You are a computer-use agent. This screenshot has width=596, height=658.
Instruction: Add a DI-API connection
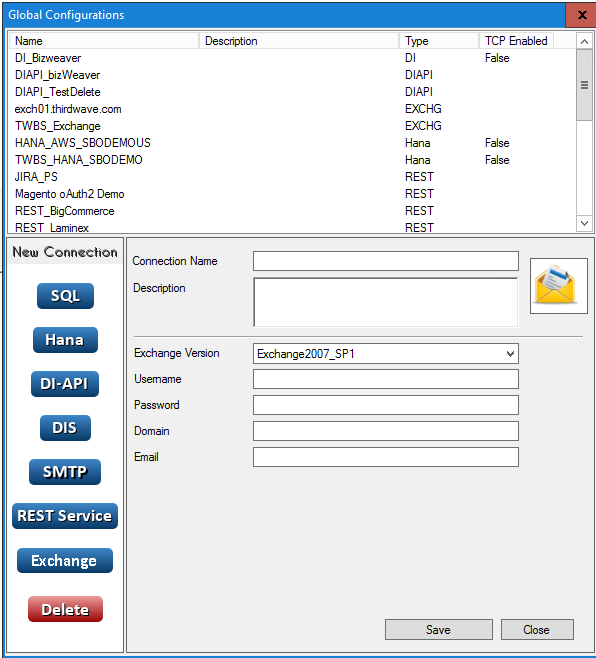point(65,384)
